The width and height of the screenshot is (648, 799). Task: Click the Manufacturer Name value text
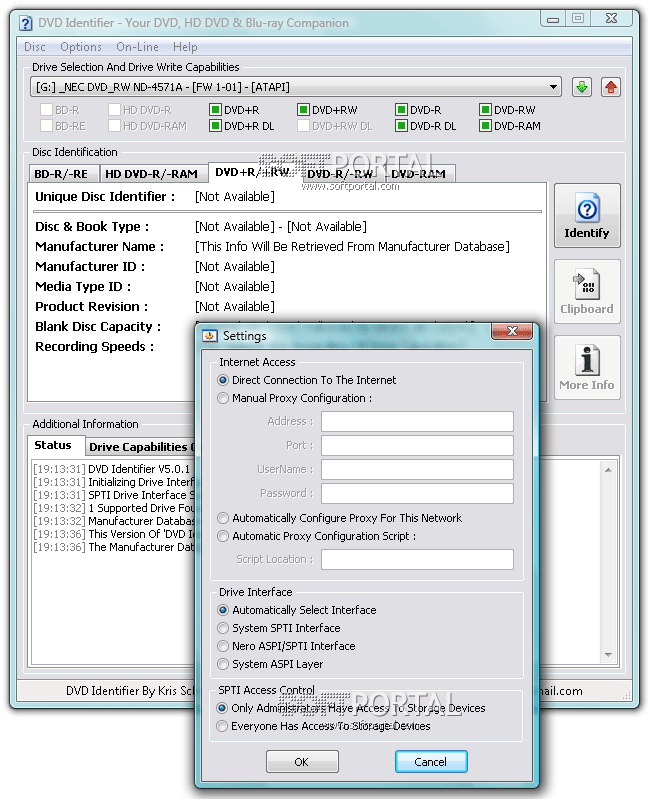click(352, 247)
